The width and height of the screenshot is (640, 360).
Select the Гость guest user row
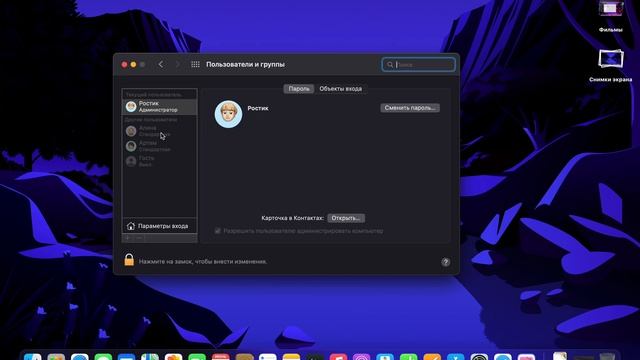click(x=160, y=161)
